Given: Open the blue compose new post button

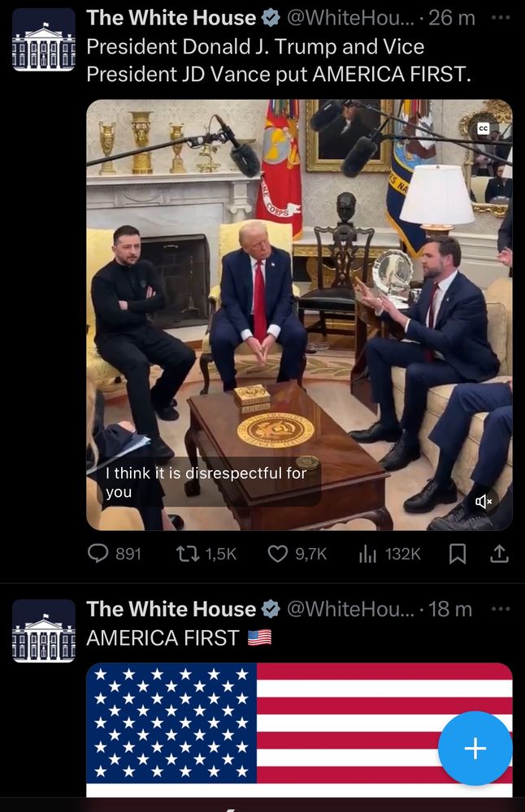Looking at the screenshot, I should [x=475, y=748].
